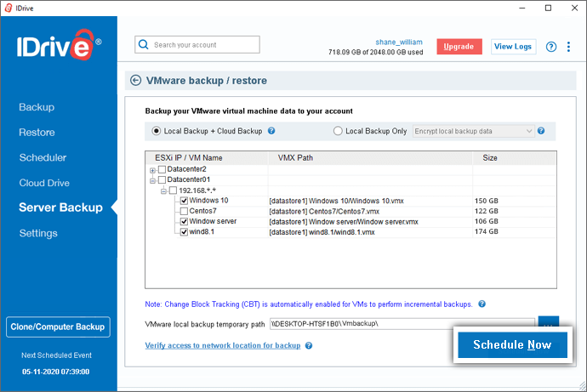Select the Window server.vmx path cell
The image size is (587, 392).
(x=344, y=222)
